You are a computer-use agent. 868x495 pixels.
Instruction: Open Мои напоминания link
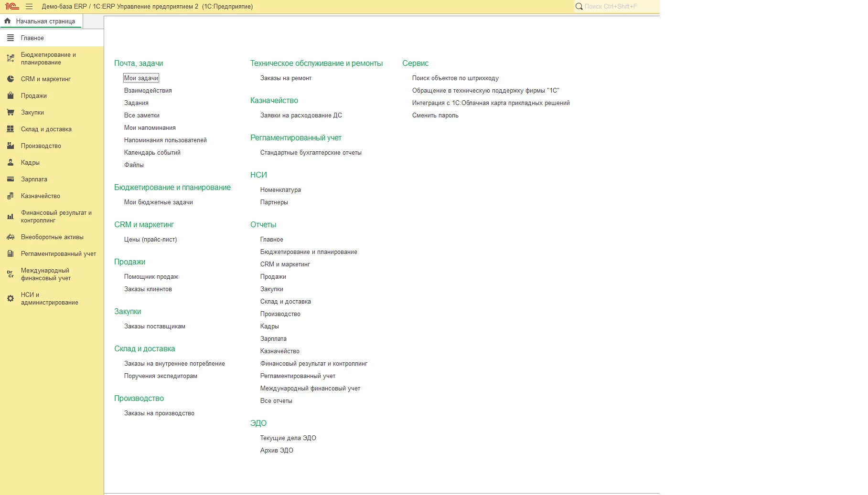[150, 127]
